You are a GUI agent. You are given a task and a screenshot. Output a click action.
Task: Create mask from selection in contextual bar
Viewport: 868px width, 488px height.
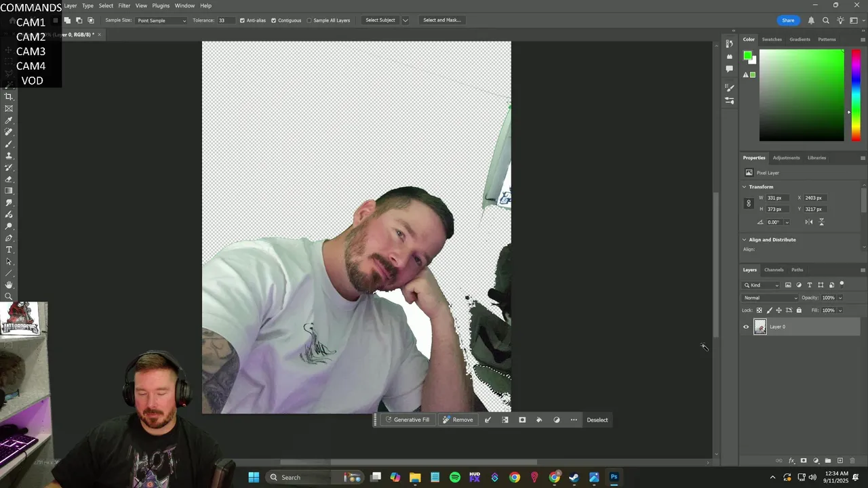(x=522, y=420)
